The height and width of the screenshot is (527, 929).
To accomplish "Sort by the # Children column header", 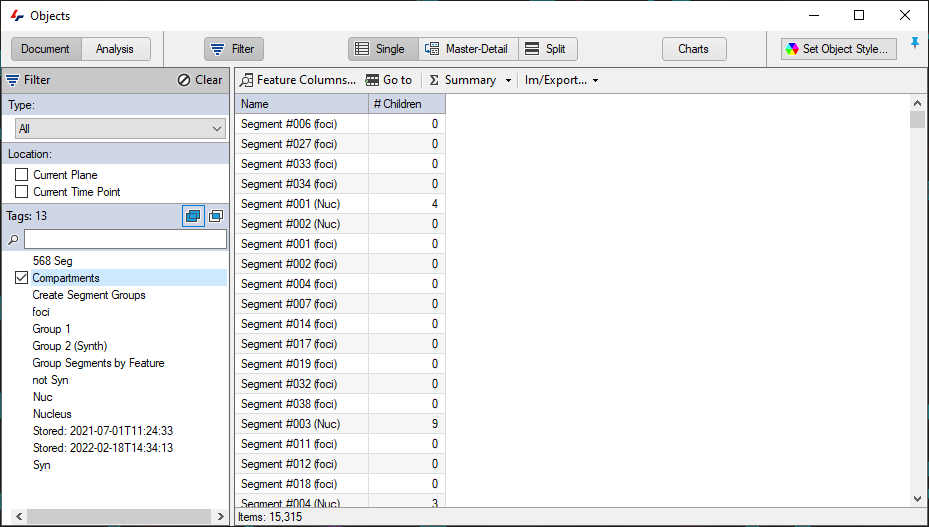I will pyautogui.click(x=406, y=104).
